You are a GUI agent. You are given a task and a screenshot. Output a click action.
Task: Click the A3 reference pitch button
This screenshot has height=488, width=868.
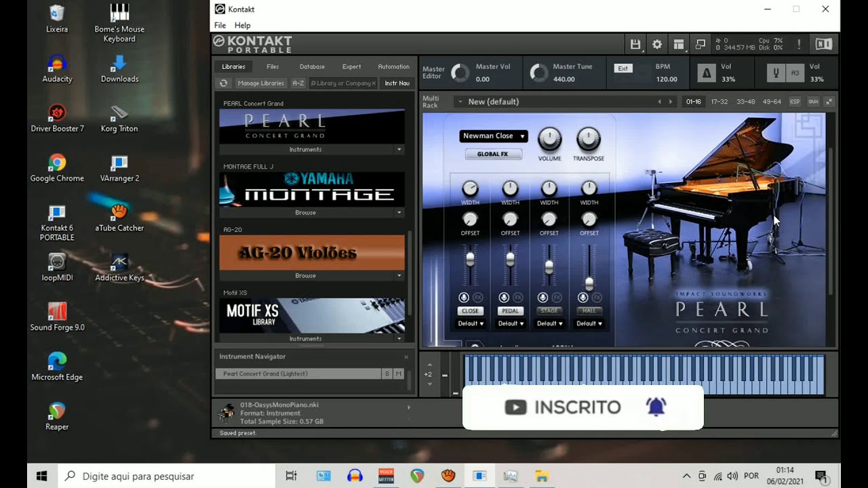(x=795, y=73)
